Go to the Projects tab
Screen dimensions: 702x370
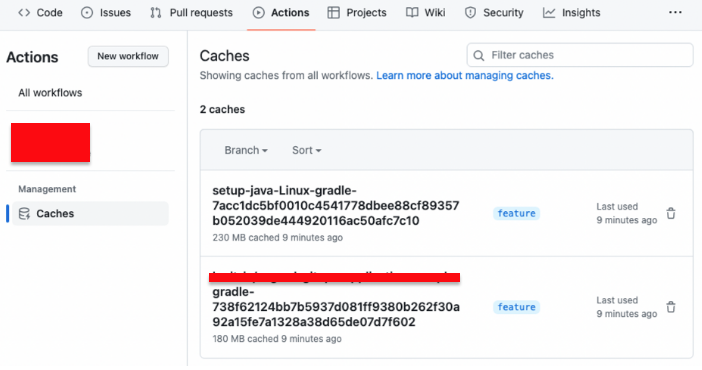point(357,13)
